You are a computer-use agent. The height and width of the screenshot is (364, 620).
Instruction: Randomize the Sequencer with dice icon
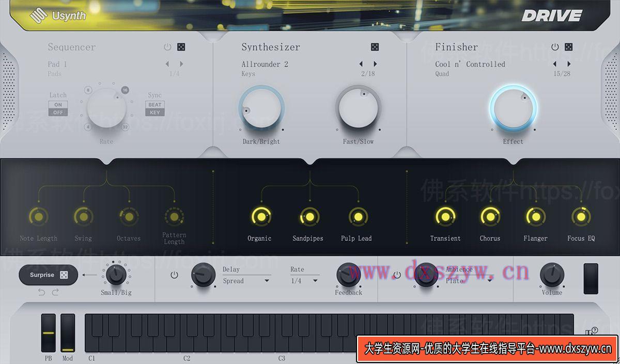tap(181, 47)
